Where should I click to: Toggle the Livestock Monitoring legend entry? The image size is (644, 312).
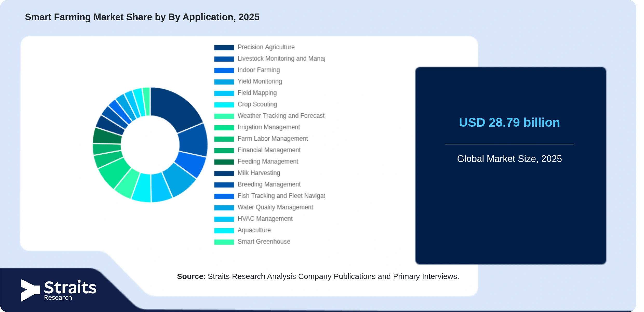(270, 59)
